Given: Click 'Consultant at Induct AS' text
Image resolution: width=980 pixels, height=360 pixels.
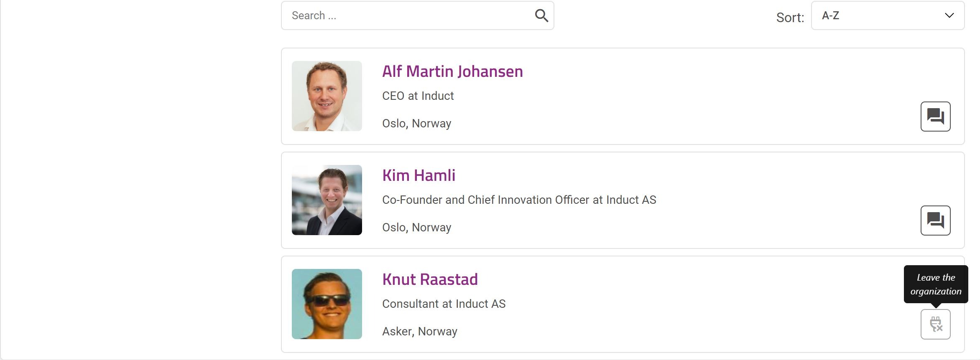Looking at the screenshot, I should coord(444,304).
